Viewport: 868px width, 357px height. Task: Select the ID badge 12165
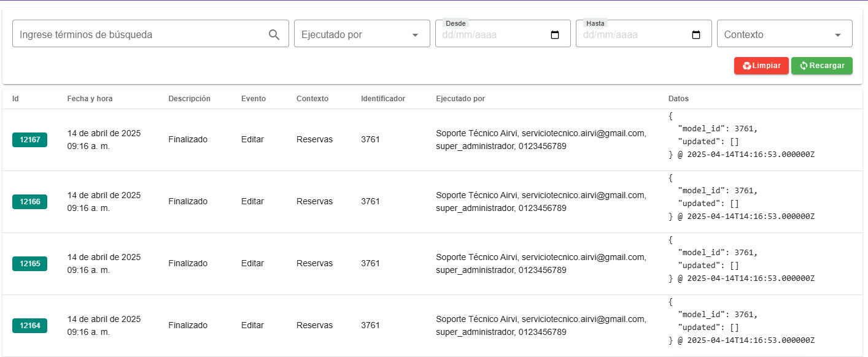tap(29, 264)
